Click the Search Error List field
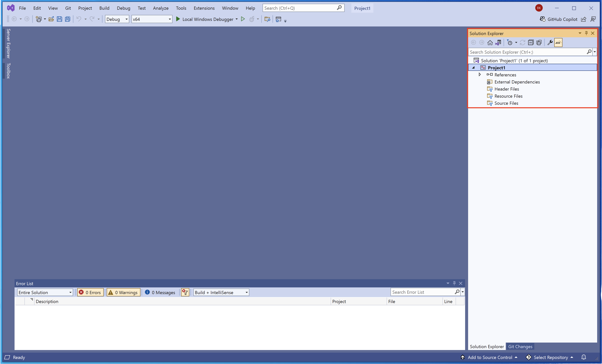The width and height of the screenshot is (602, 364). (x=422, y=292)
